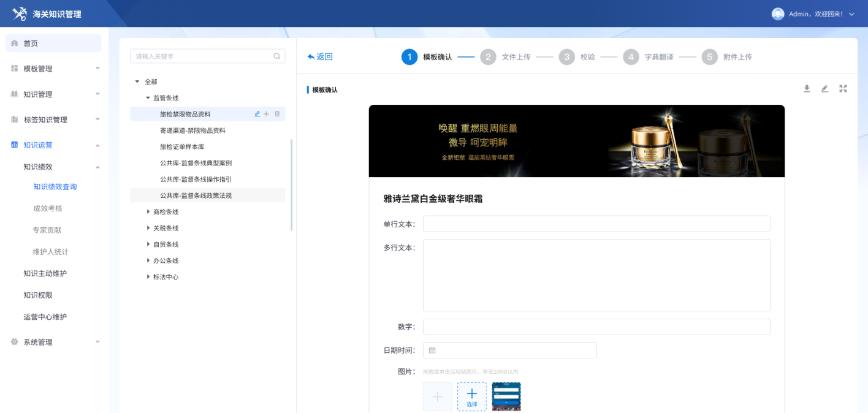868x413 pixels.
Task: Open the uploaded image thumbnail
Action: tap(506, 397)
